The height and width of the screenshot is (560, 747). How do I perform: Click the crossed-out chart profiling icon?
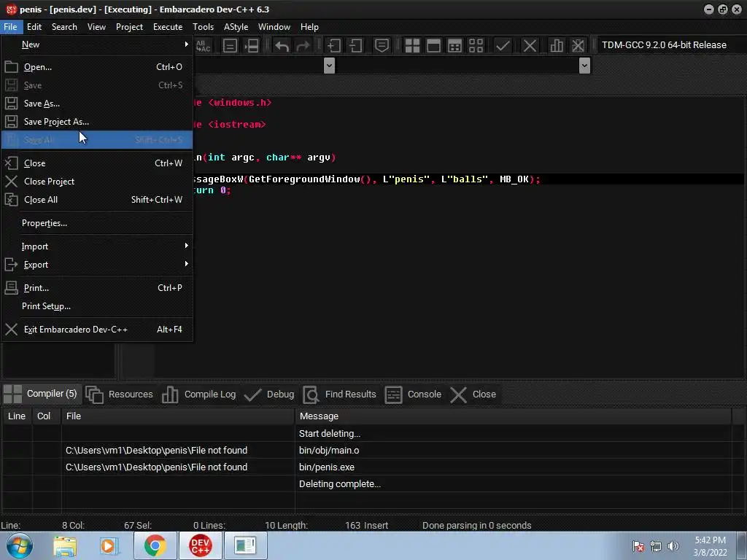pyautogui.click(x=578, y=46)
